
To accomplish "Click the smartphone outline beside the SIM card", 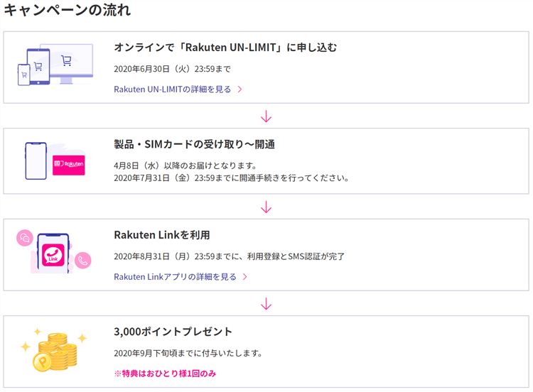I will [x=36, y=161].
